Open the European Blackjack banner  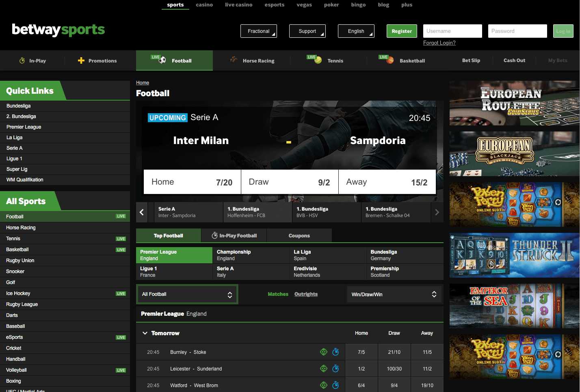(515, 154)
